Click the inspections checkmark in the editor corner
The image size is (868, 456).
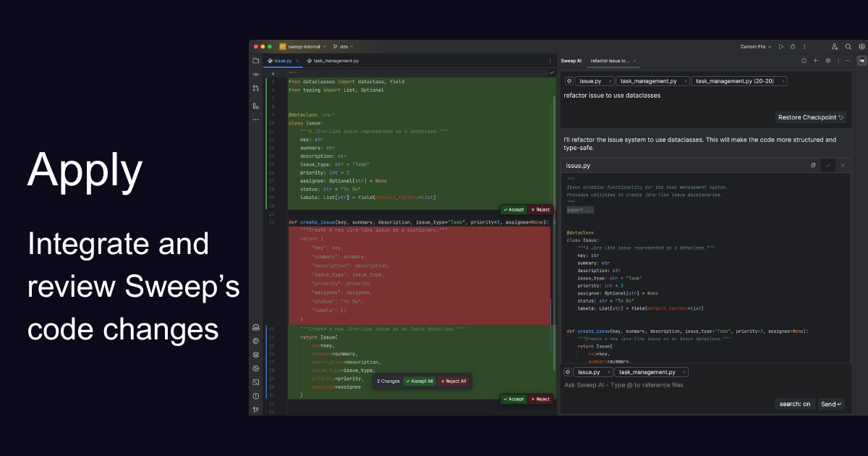tap(552, 72)
